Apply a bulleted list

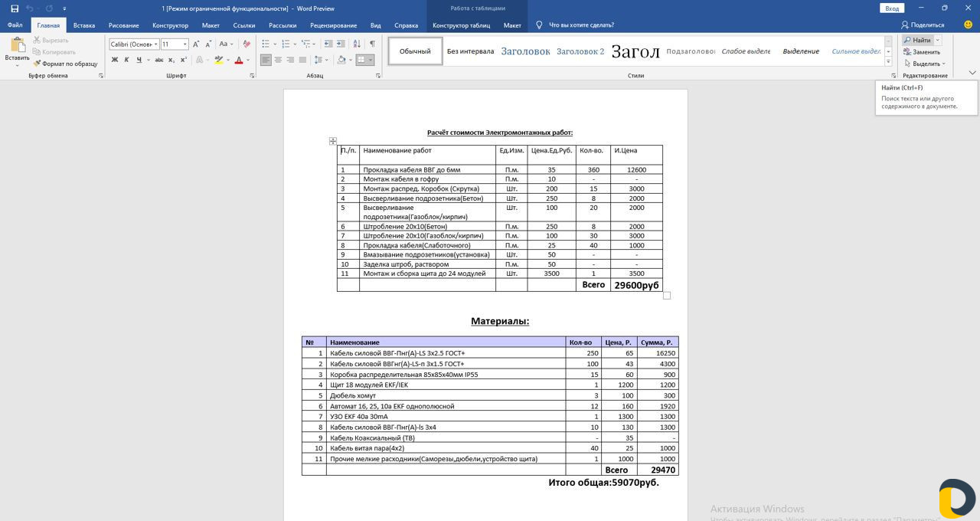pyautogui.click(x=266, y=44)
